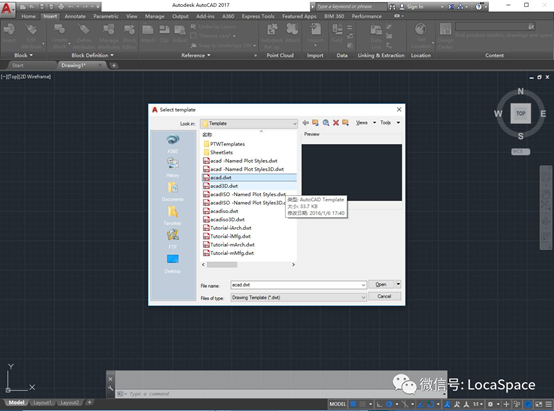This screenshot has height=411, width=554.
Task: Click the red Delete icon in dialog
Action: [x=336, y=123]
